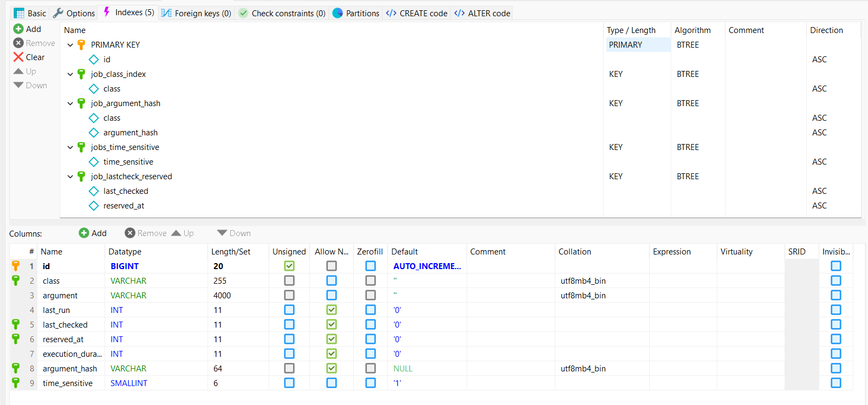The image size is (868, 405).
Task: Click the BIGINT datatype cell for id
Action: [x=125, y=266]
